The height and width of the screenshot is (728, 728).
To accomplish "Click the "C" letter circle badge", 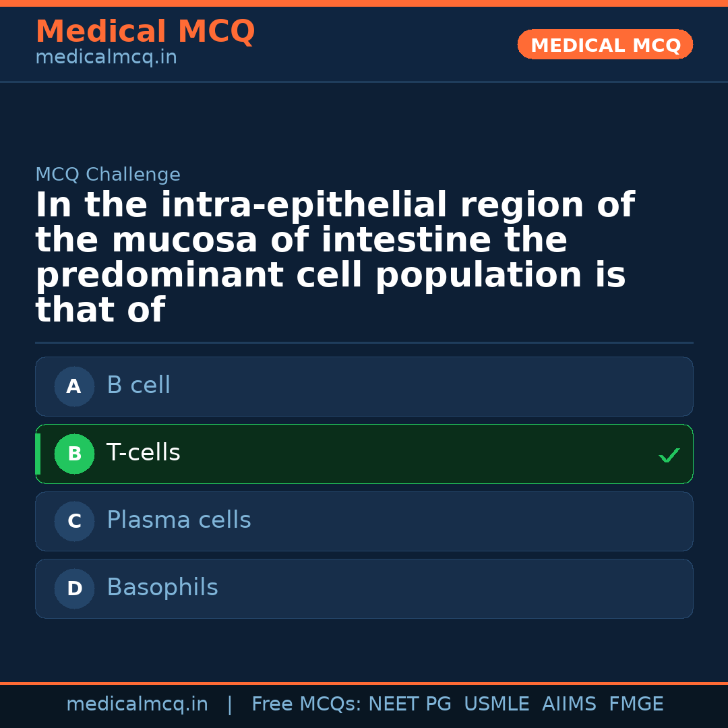I will pyautogui.click(x=74, y=521).
